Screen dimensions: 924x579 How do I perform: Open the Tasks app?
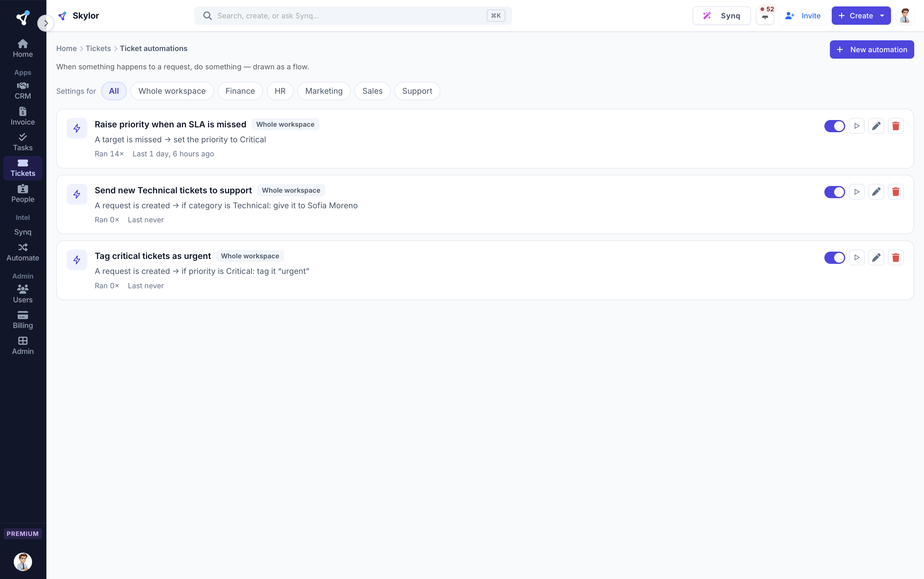coord(23,142)
